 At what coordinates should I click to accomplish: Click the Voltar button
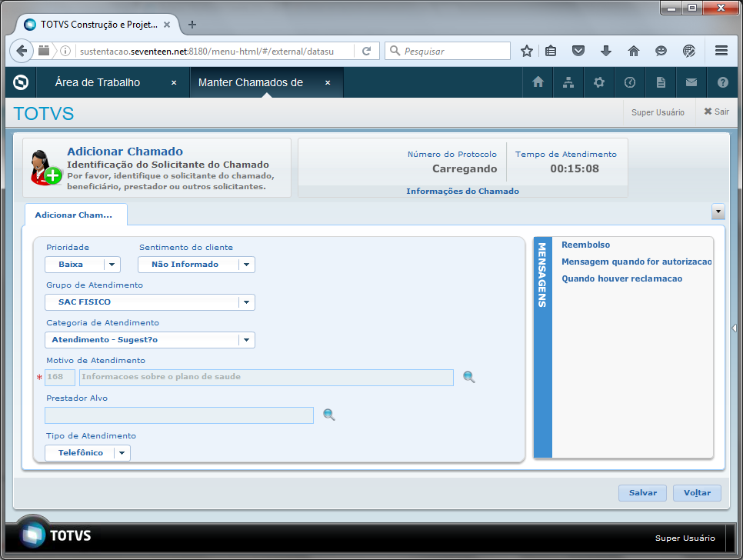(697, 493)
